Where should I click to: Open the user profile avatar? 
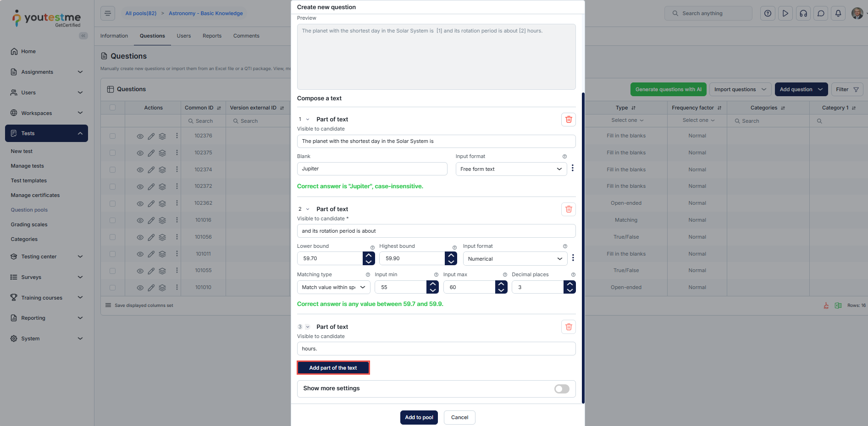[x=857, y=13]
